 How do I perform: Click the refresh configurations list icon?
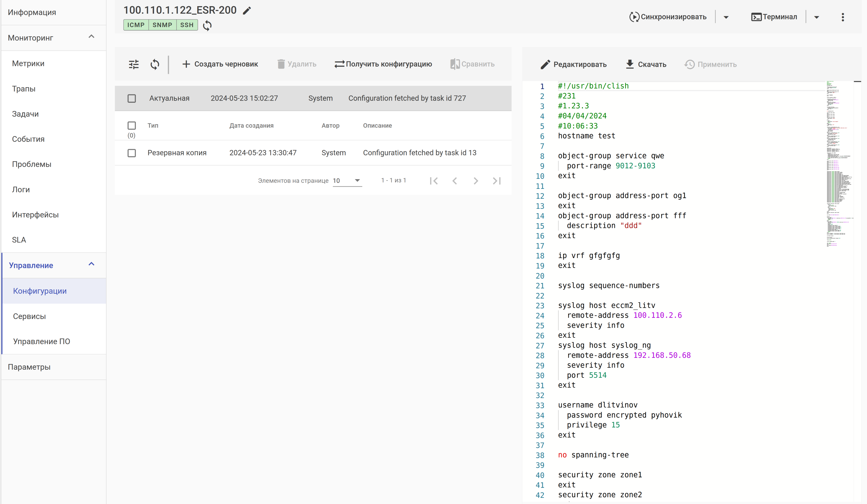[x=155, y=64]
